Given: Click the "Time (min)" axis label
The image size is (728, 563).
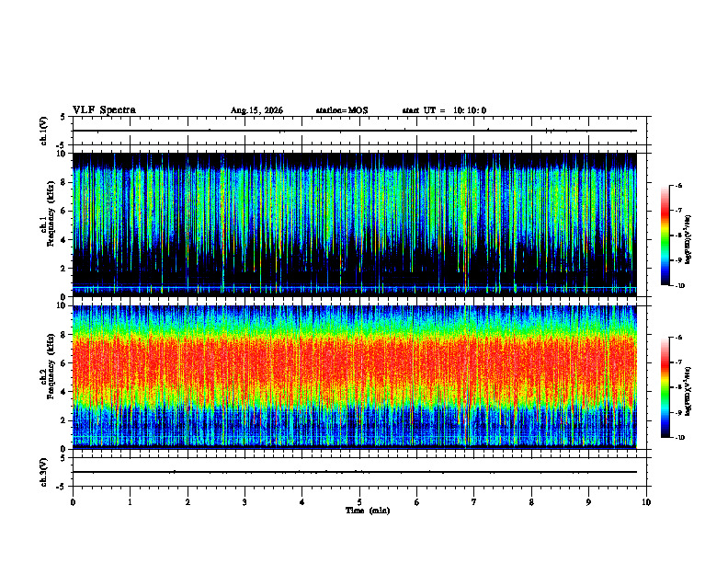Looking at the screenshot, I should point(368,511).
